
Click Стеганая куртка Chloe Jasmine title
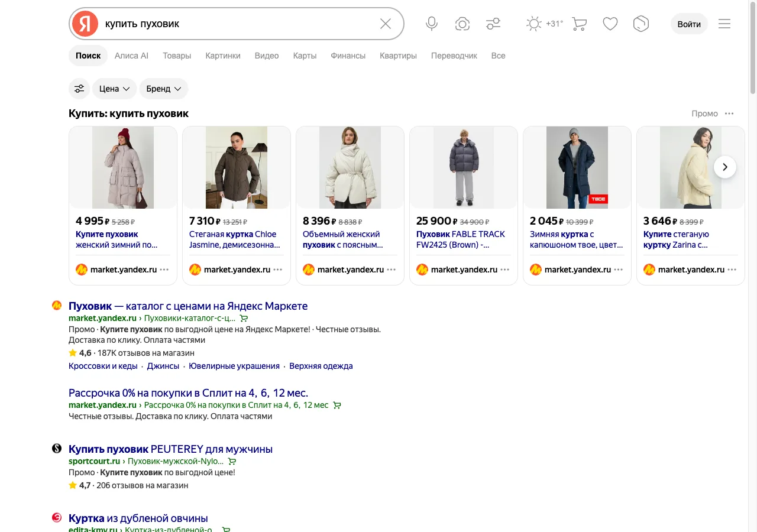pyautogui.click(x=234, y=239)
